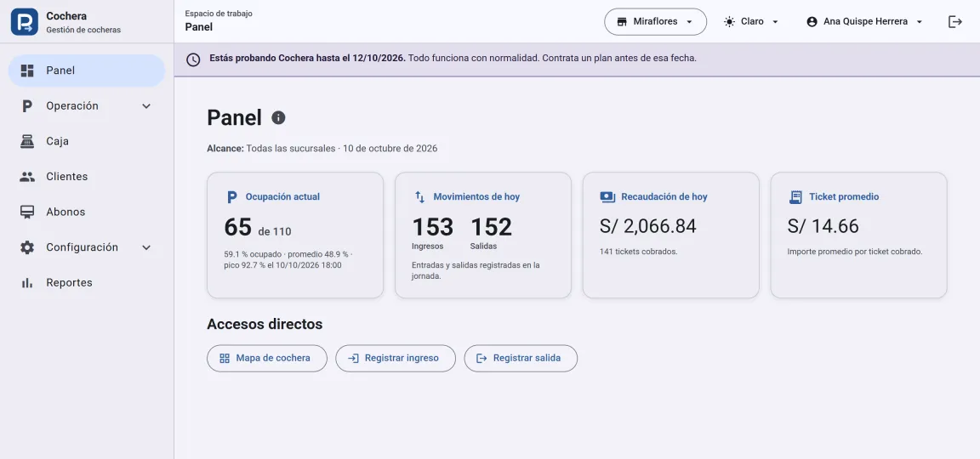This screenshot has height=459, width=980.
Task: Click the Clientes people icon
Action: 27,177
